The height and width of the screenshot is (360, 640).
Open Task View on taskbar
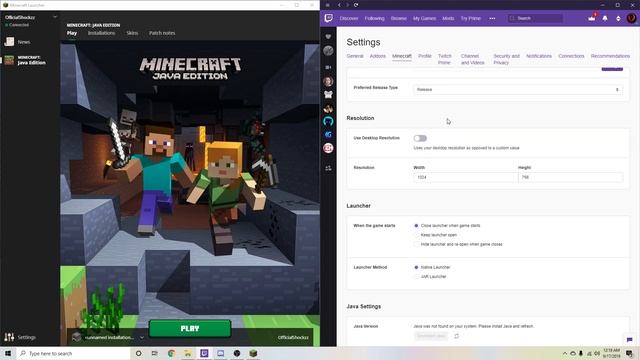click(155, 353)
